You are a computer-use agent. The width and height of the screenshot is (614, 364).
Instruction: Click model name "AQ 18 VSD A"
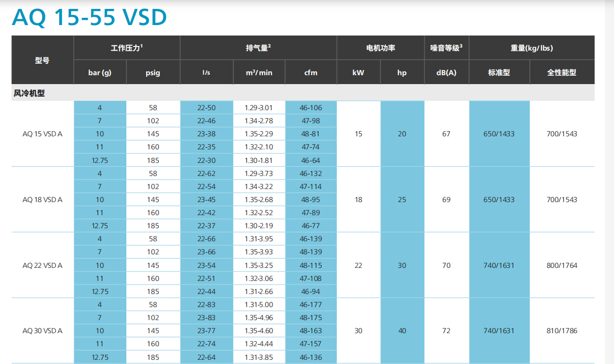[42, 200]
